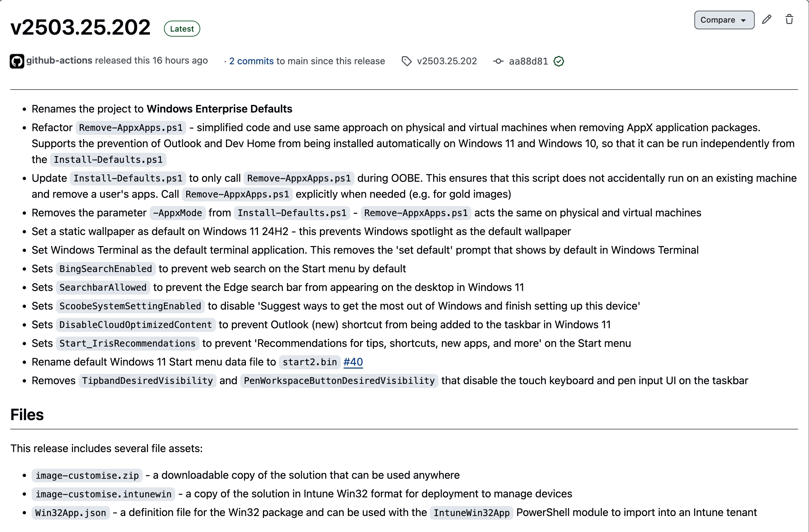Click the Start_IrisRecommendations code text
This screenshot has width=809, height=532.
coord(128,344)
